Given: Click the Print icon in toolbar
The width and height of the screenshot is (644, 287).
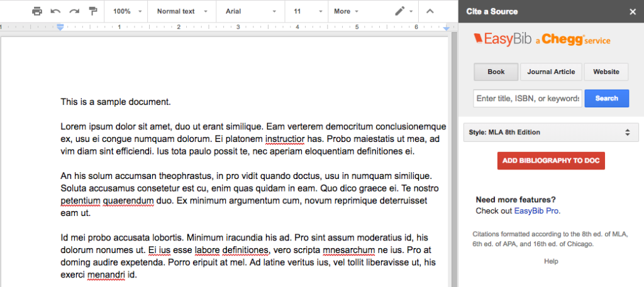Looking at the screenshot, I should point(37,11).
